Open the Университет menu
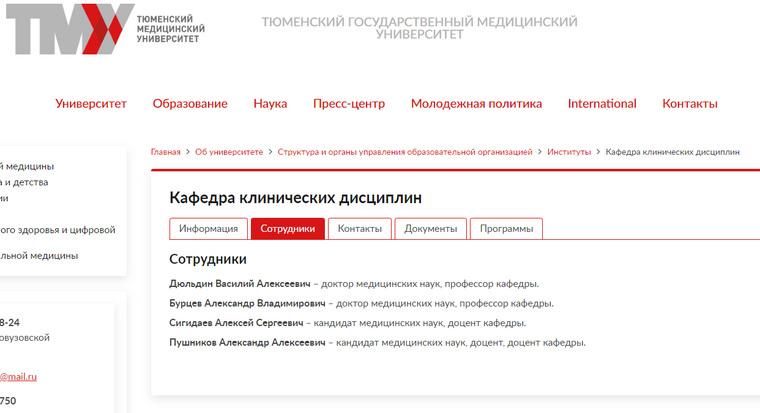760x413 pixels. [91, 103]
